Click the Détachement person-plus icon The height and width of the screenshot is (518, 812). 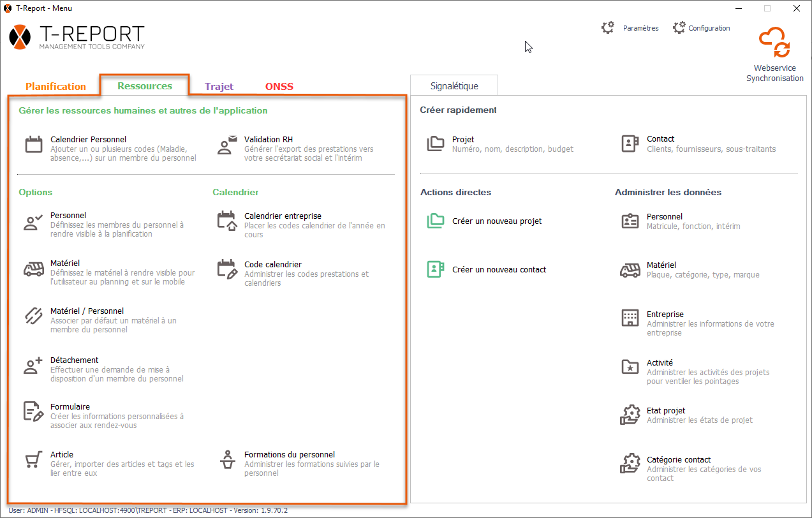pyautogui.click(x=33, y=366)
